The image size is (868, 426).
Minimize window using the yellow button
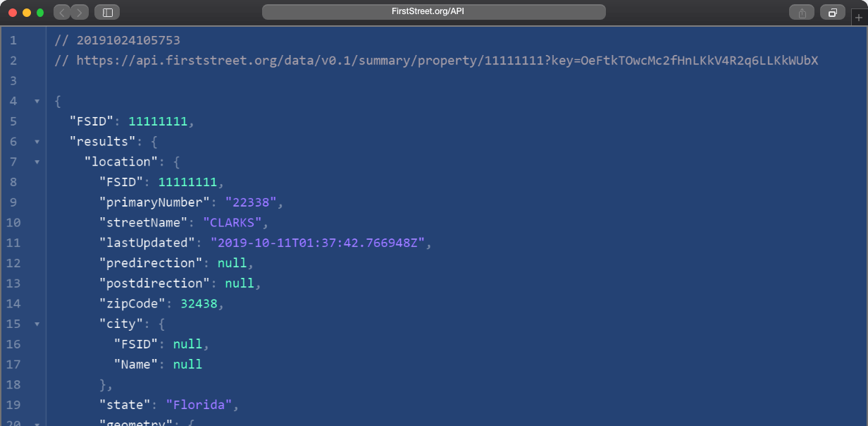coord(27,12)
